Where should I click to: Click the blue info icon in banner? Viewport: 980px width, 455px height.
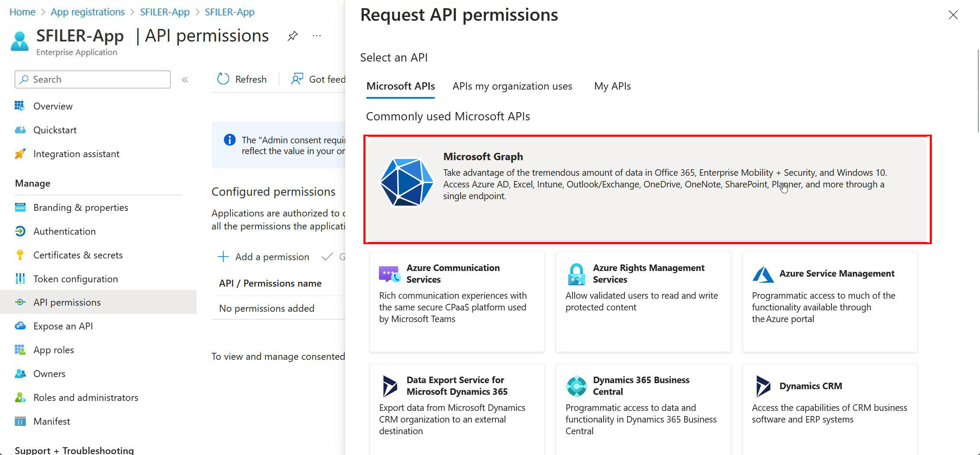click(230, 140)
